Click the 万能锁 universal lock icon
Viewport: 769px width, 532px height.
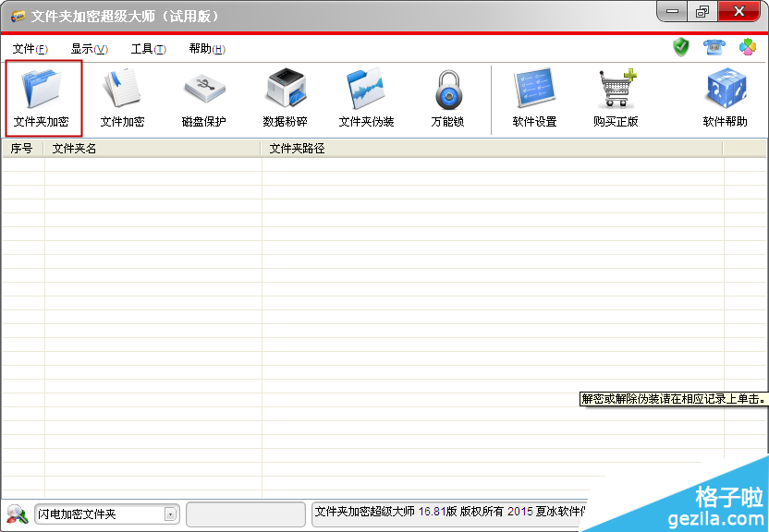pyautogui.click(x=447, y=98)
